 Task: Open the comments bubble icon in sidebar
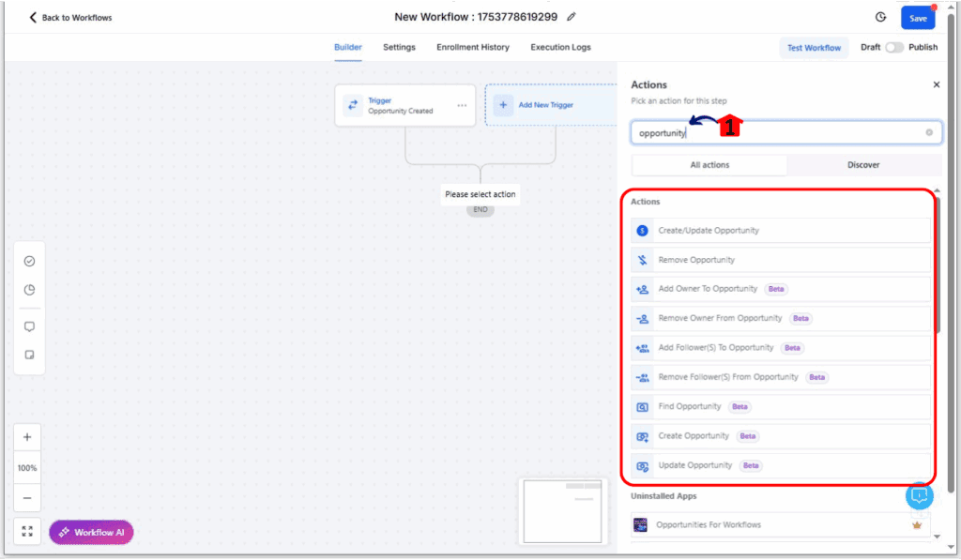click(29, 325)
